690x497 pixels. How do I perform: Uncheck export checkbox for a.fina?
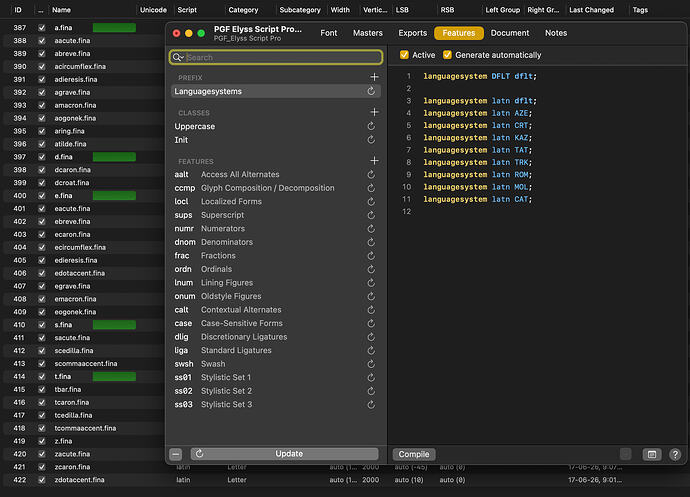[41, 28]
